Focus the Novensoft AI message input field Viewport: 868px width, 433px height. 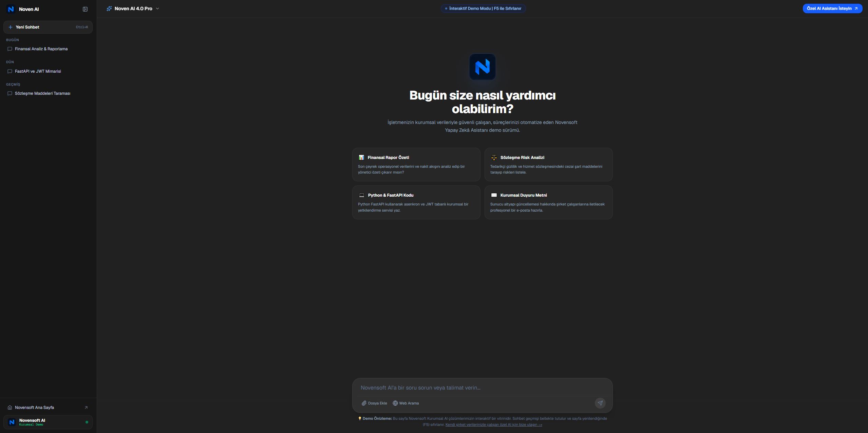click(x=482, y=387)
